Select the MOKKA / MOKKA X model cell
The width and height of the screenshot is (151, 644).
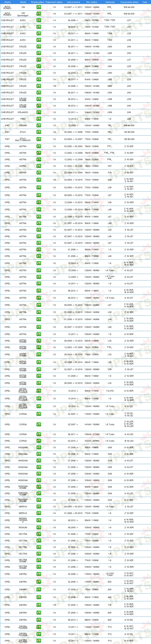(23, 520)
